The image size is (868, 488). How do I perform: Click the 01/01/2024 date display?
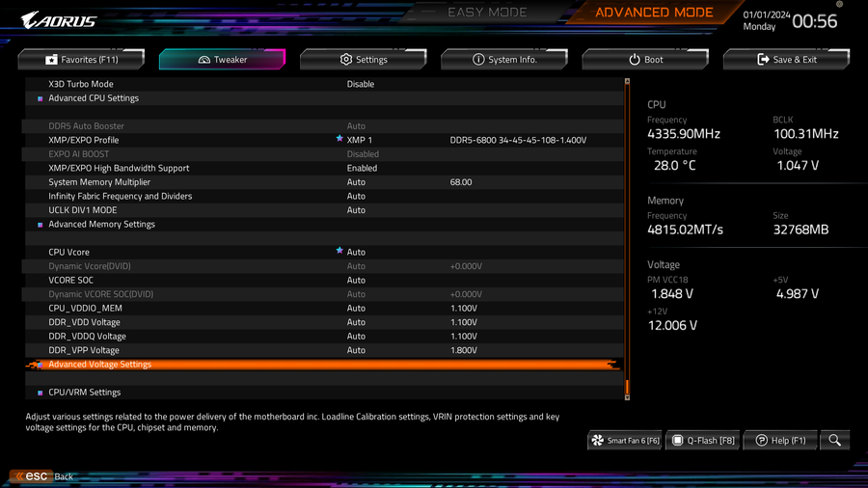[767, 14]
